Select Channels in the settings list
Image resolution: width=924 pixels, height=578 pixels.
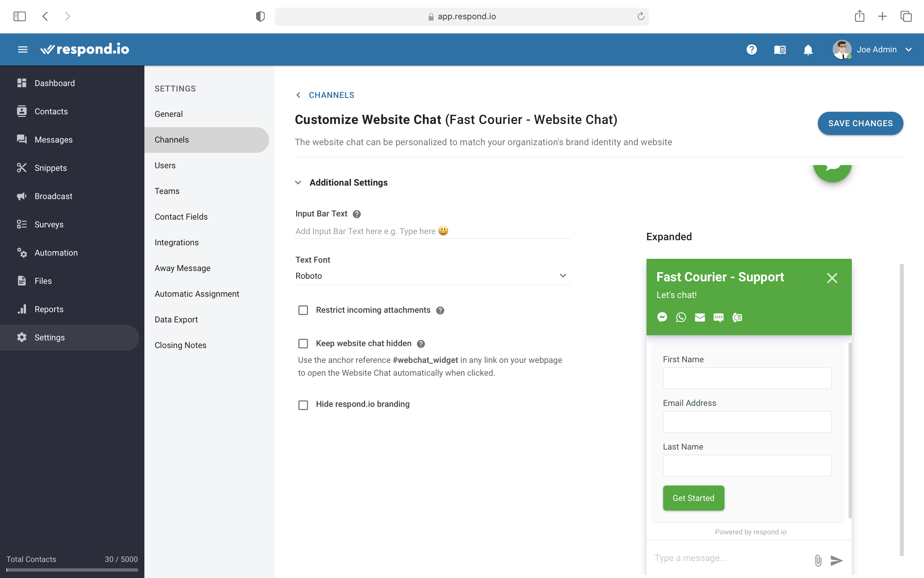tap(207, 140)
